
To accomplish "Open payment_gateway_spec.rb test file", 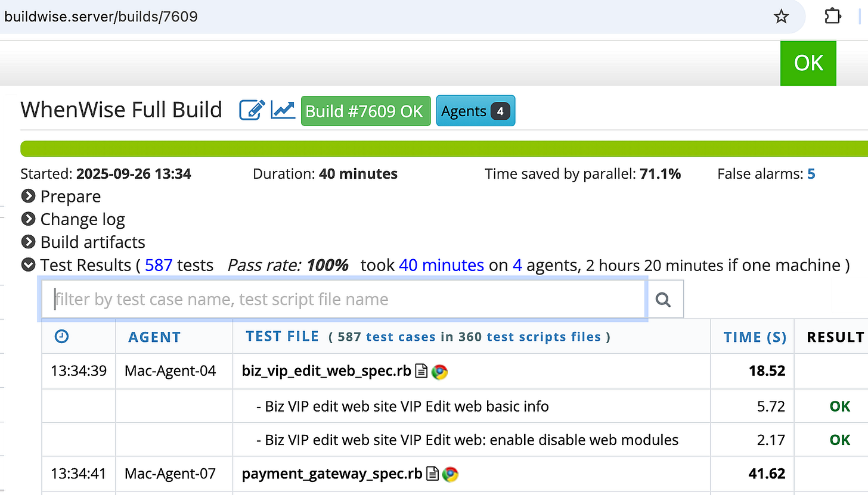I will click(332, 474).
